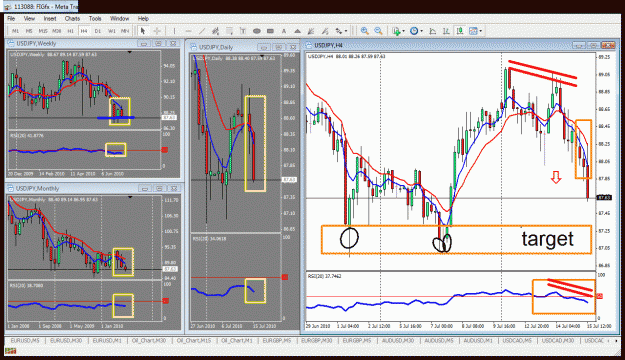Switch to the AUDUSD,M30 chart tab
This screenshot has height=360, width=625.
point(398,340)
